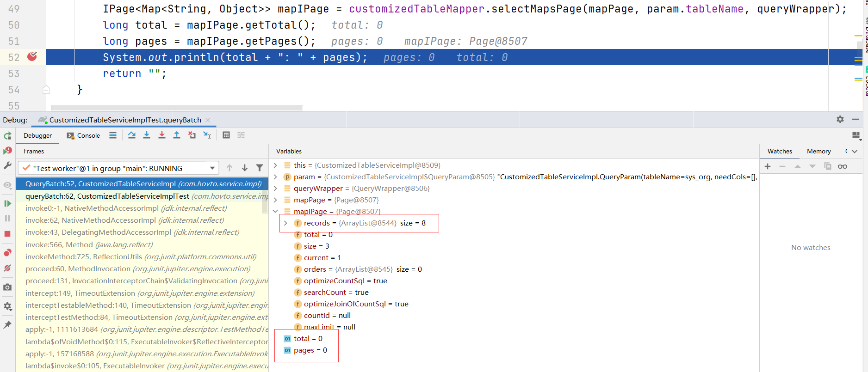Expand the records ArrayList variable
The image size is (868, 372).
tap(285, 223)
